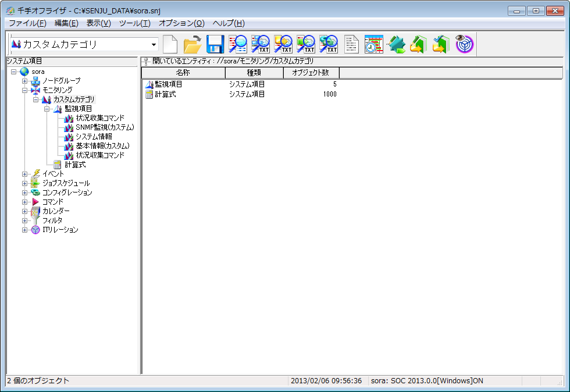Open the ファイル(F) menu
Screen dimensions: 570x392
(28, 23)
